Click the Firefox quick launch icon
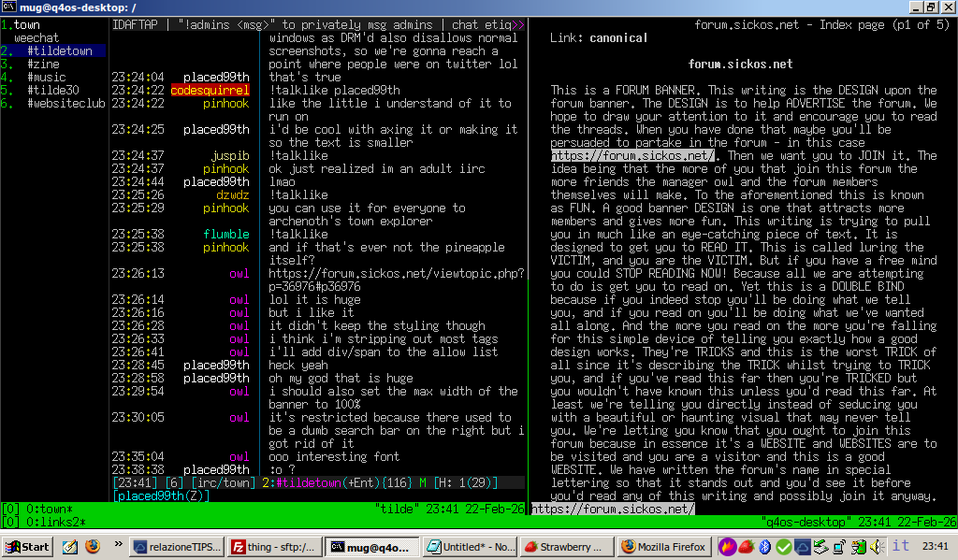Viewport: 958px width, 560px height. tap(92, 546)
